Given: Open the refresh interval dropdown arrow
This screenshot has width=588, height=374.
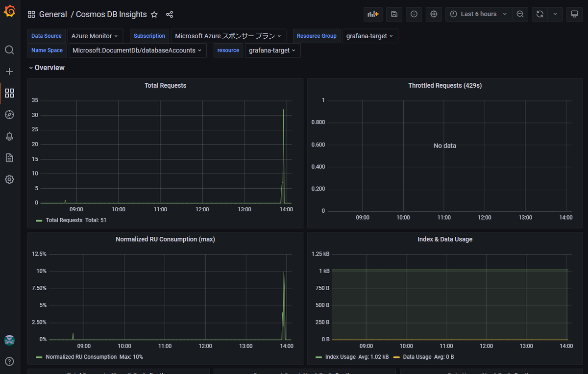Looking at the screenshot, I should [x=555, y=14].
